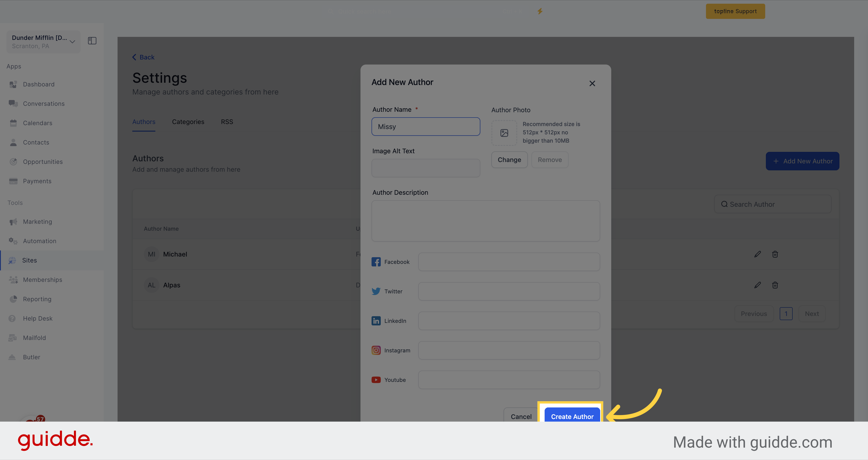Edit the Alpas author with pencil icon
The width and height of the screenshot is (868, 460).
coord(757,285)
